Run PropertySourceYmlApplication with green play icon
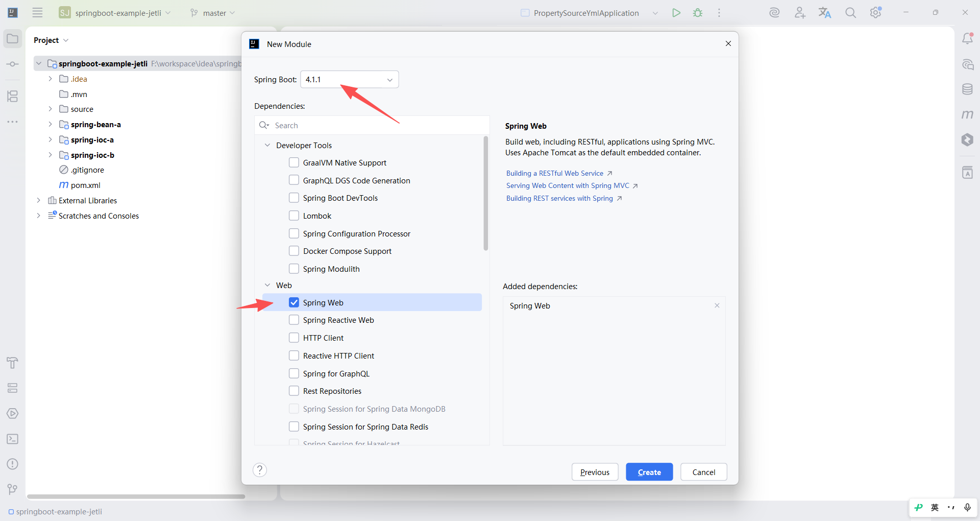 pos(676,13)
